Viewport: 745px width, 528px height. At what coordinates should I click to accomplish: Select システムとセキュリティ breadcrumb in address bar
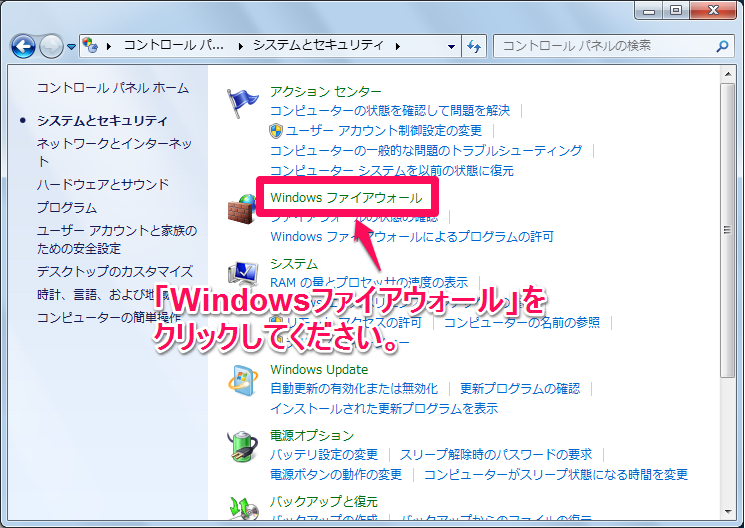click(318, 45)
